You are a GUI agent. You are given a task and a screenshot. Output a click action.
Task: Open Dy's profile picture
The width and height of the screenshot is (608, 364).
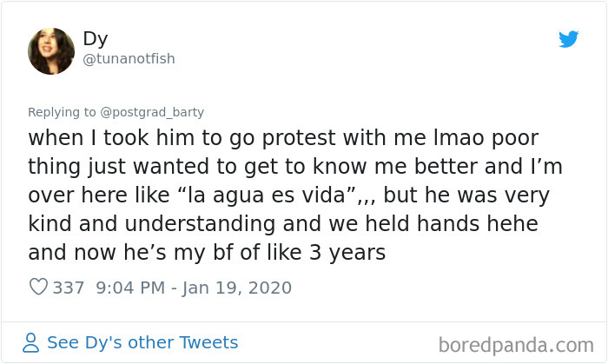[x=51, y=51]
